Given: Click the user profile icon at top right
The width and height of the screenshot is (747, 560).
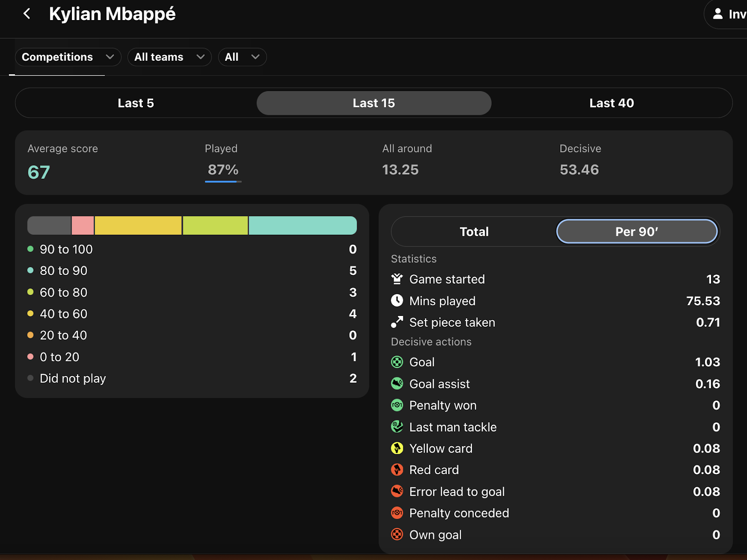Looking at the screenshot, I should pyautogui.click(x=718, y=14).
